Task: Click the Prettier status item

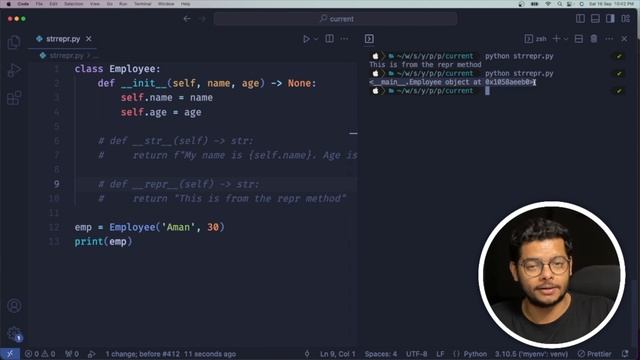Action: (595, 354)
